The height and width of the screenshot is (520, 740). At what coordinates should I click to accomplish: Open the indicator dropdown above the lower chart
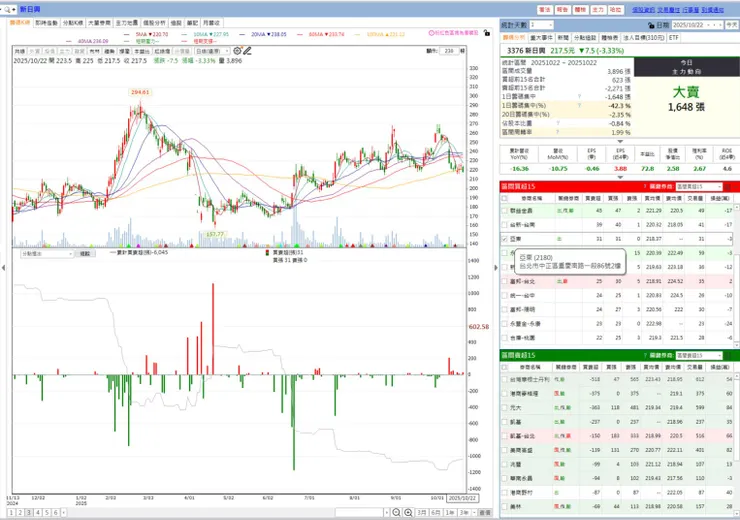47,253
